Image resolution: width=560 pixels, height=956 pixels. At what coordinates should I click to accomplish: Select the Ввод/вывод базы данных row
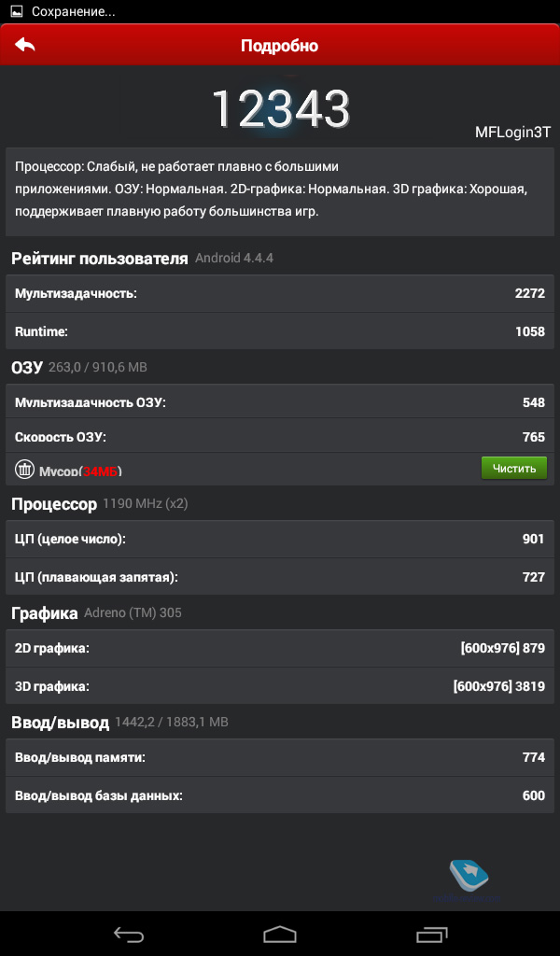[x=280, y=795]
